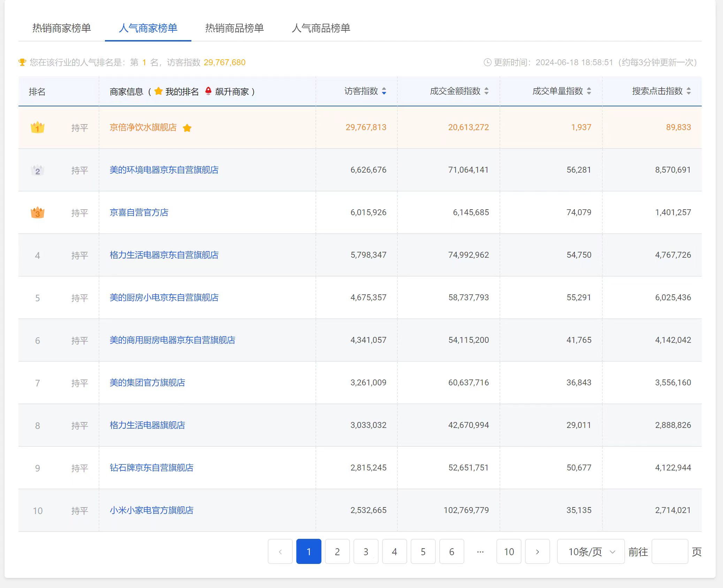
Task: Click the search click value 8,570,691
Action: [673, 170]
